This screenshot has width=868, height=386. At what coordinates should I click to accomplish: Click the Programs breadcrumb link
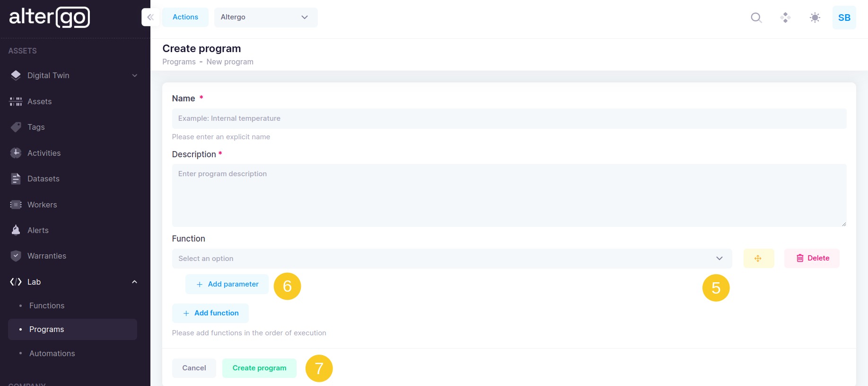click(179, 62)
